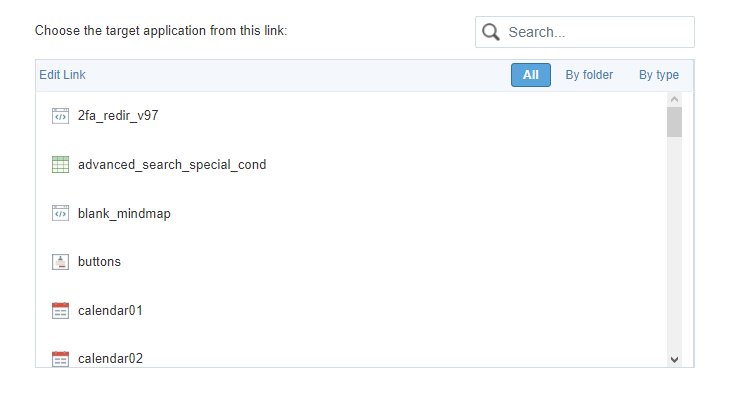Screen dimensions: 729x397
Task: Click the Edit Link header label
Action: [x=62, y=75]
